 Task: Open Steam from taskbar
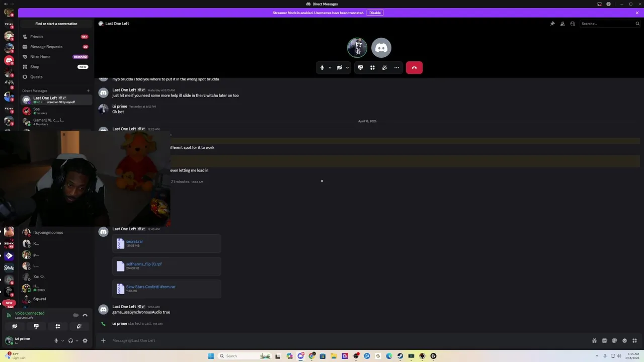coord(400,356)
